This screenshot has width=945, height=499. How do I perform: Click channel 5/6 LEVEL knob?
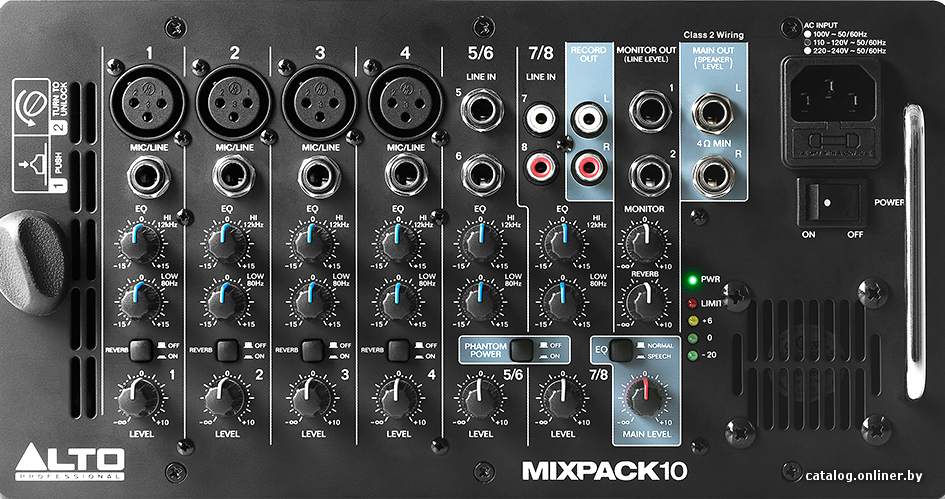click(x=480, y=398)
